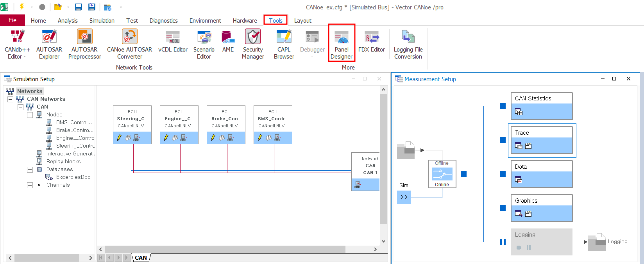This screenshot has height=264, width=644.
Task: Open Security Manager
Action: pyautogui.click(x=253, y=44)
